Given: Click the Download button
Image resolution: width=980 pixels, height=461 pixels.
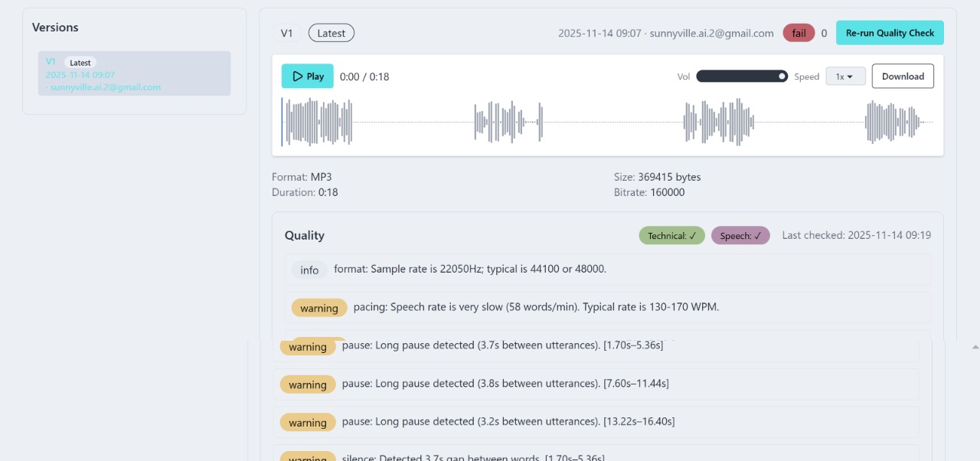Looking at the screenshot, I should [x=903, y=76].
